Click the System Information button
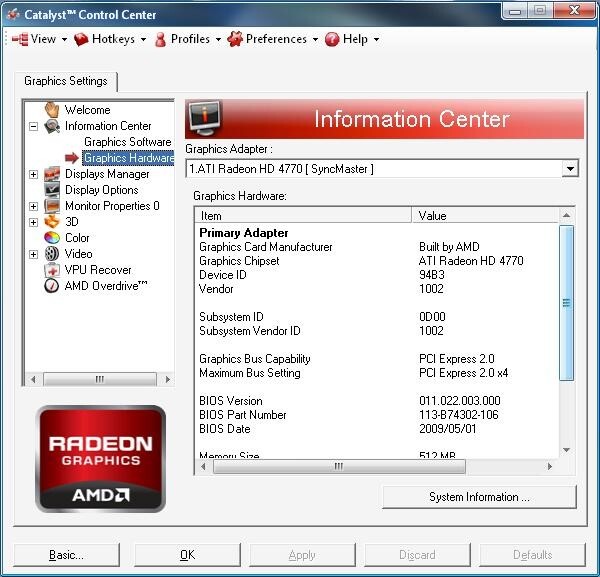Image resolution: width=600 pixels, height=577 pixels. [479, 497]
